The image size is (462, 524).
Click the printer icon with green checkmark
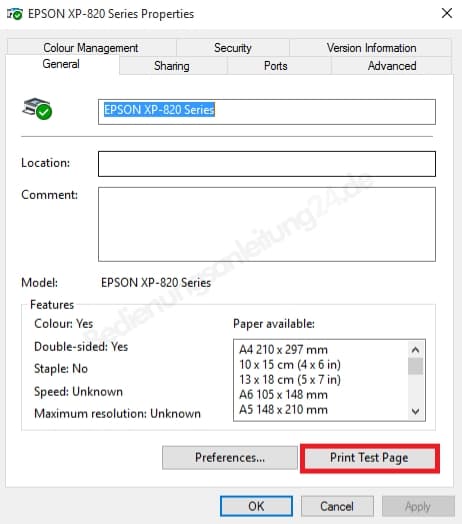[x=37, y=109]
